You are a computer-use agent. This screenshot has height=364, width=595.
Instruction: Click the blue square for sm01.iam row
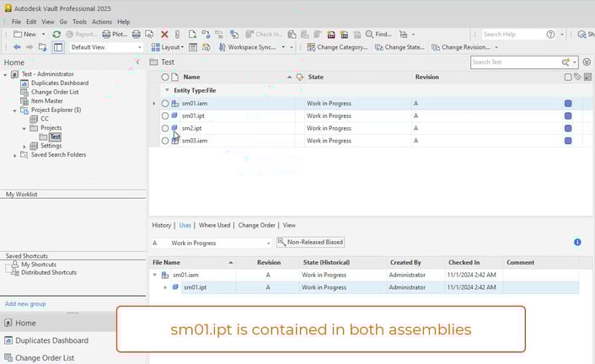(x=568, y=104)
